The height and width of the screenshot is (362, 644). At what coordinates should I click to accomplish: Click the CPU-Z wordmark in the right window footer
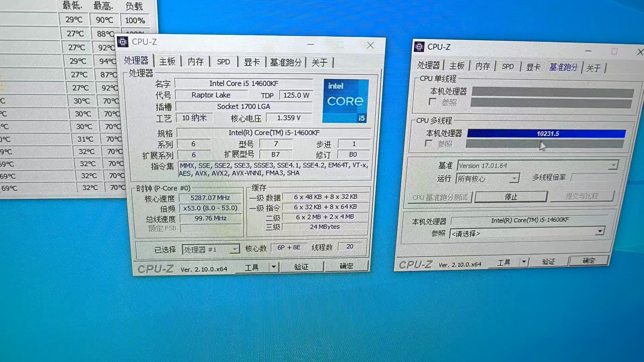coord(416,264)
